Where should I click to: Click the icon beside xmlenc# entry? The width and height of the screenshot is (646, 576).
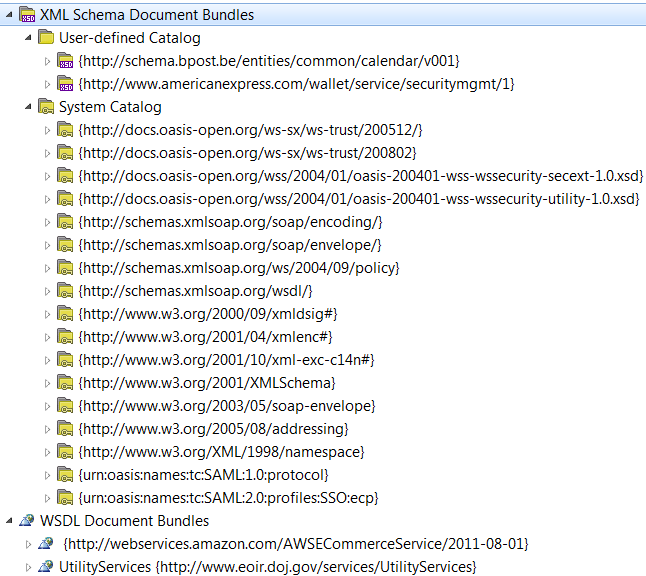click(65, 337)
